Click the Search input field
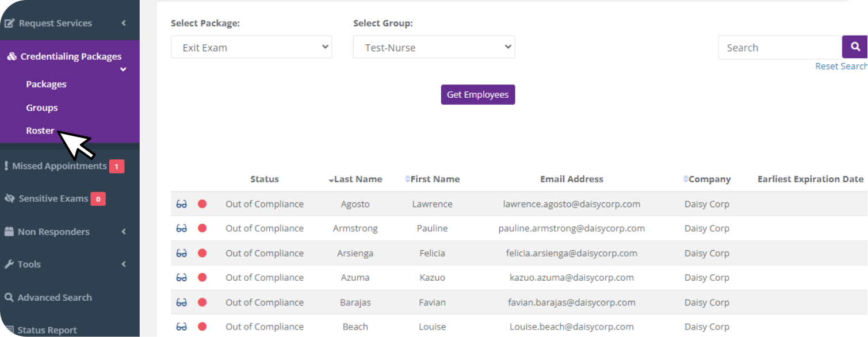This screenshot has width=868, height=337. click(x=780, y=48)
